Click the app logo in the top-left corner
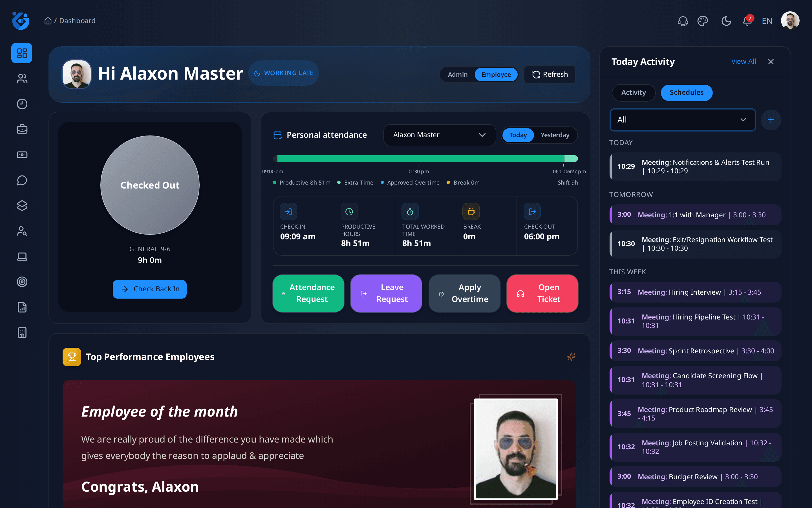This screenshot has height=508, width=812. tap(21, 21)
